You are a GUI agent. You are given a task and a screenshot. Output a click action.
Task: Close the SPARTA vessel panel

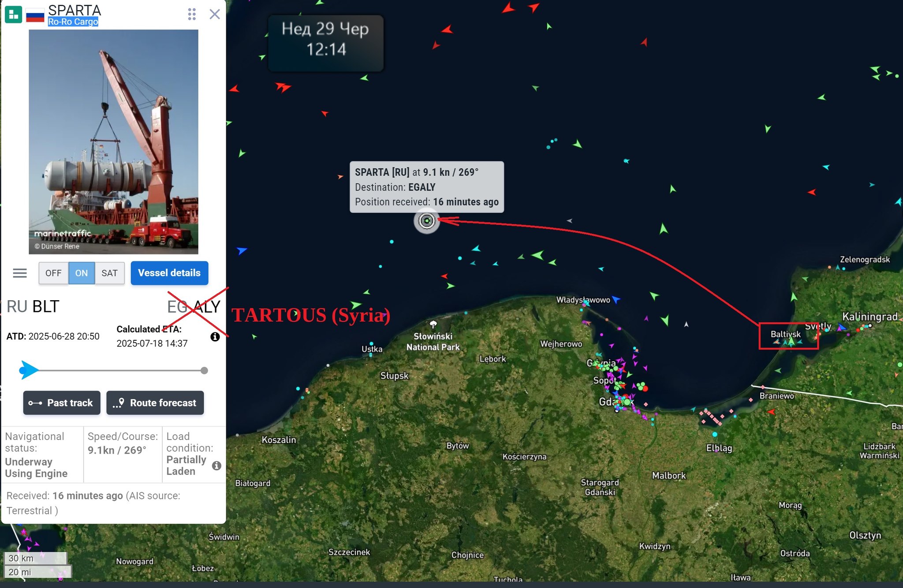pos(215,14)
